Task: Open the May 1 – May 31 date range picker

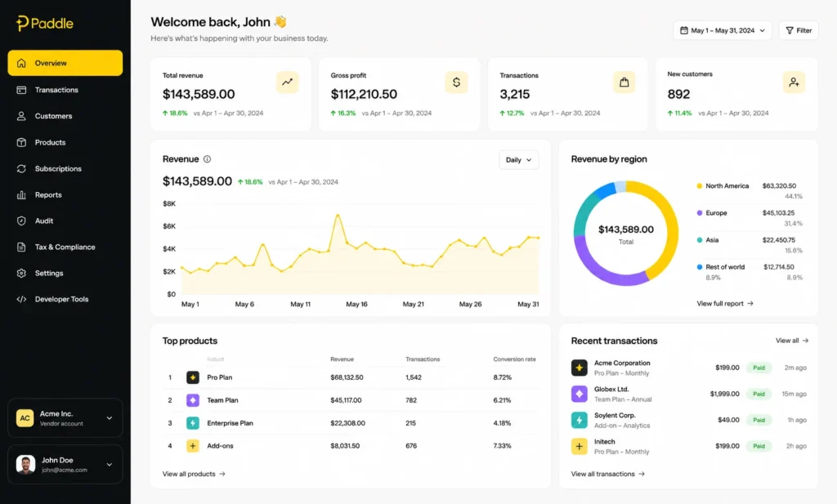Action: click(x=723, y=30)
